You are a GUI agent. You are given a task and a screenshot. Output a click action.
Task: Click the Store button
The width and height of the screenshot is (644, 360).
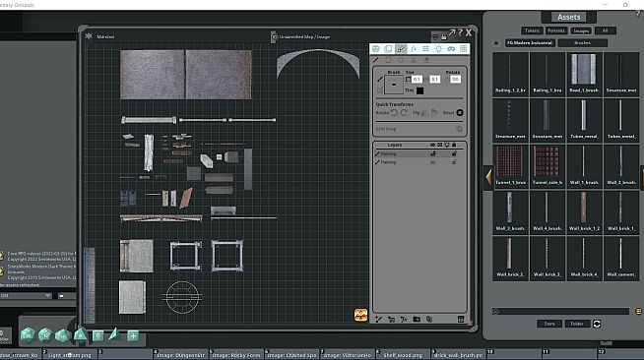pos(549,324)
